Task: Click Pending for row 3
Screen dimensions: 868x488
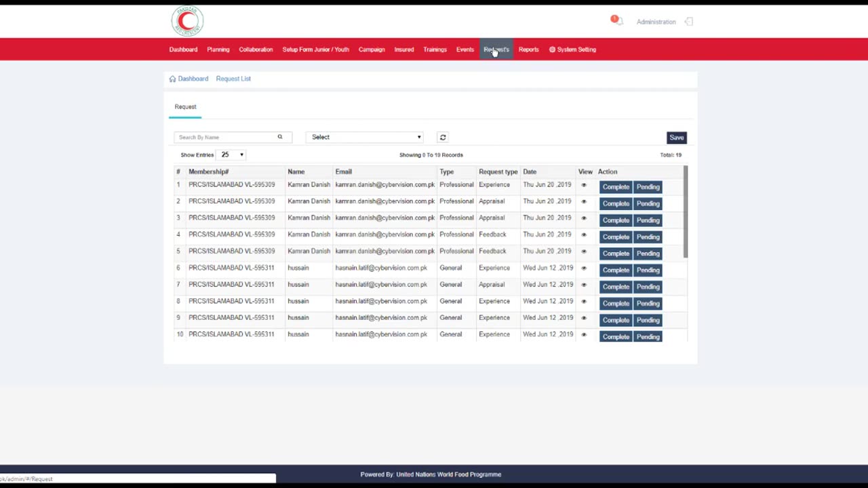Action: coord(648,220)
